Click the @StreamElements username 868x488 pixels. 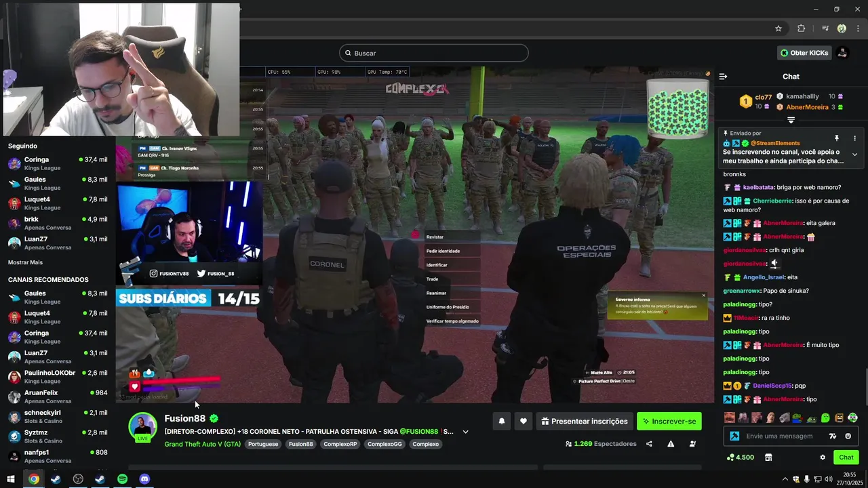775,143
